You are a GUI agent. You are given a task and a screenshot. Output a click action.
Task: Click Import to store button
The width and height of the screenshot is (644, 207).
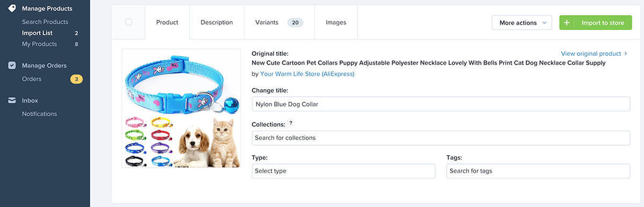pos(595,23)
